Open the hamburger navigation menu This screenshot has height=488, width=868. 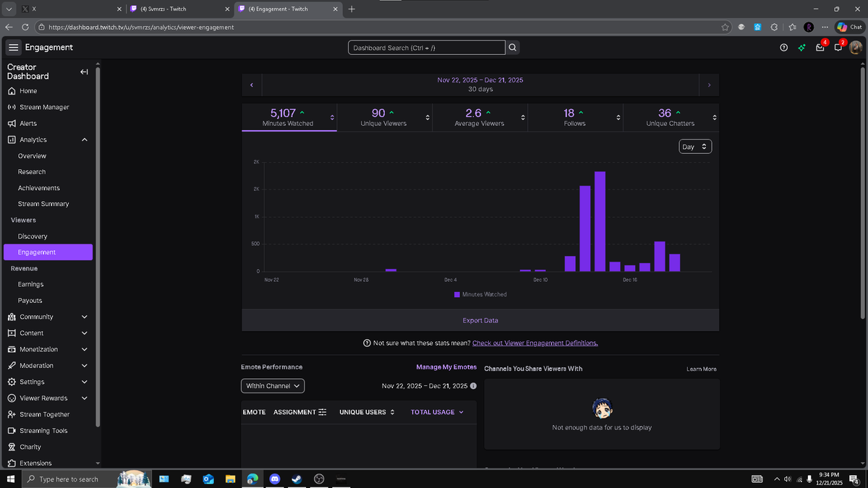click(13, 48)
